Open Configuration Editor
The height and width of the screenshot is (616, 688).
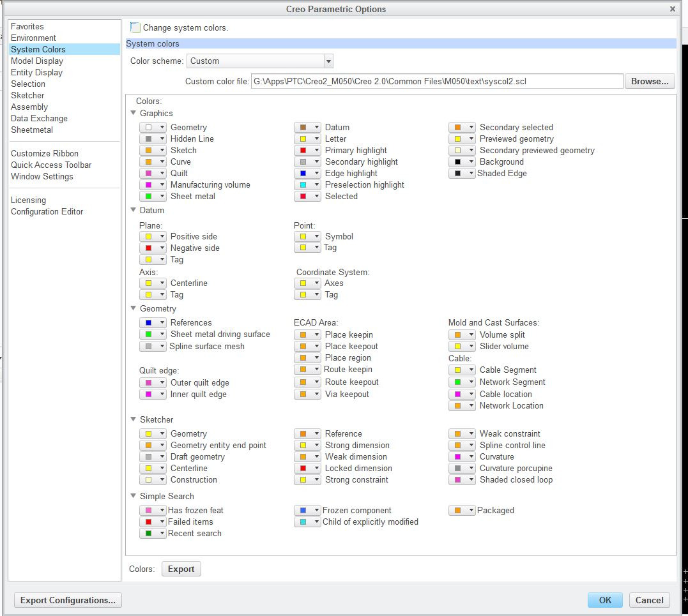coord(47,211)
